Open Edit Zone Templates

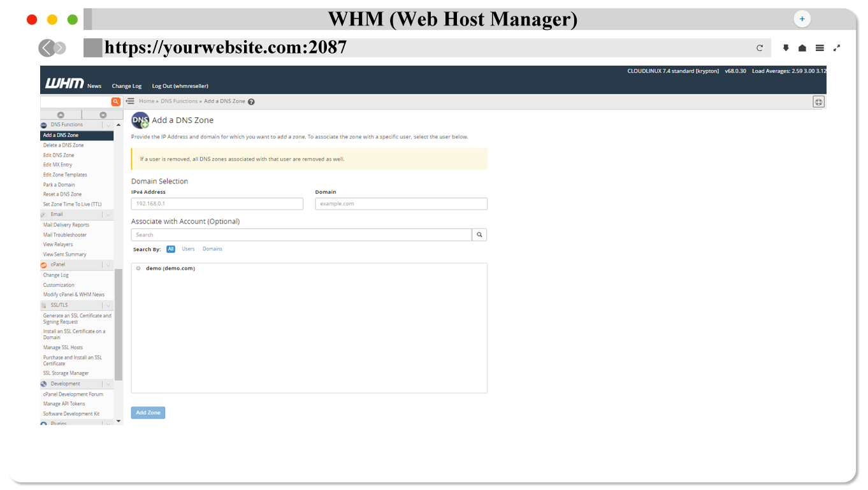tap(65, 175)
